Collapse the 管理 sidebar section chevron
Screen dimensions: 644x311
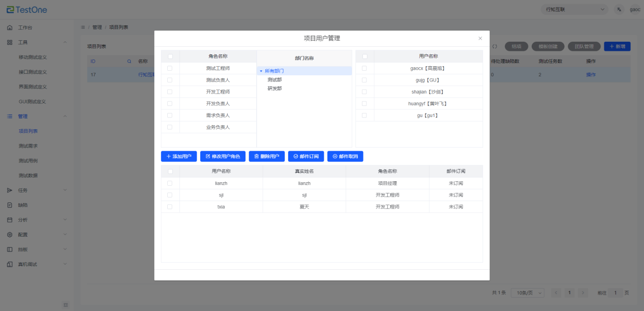tap(65, 116)
